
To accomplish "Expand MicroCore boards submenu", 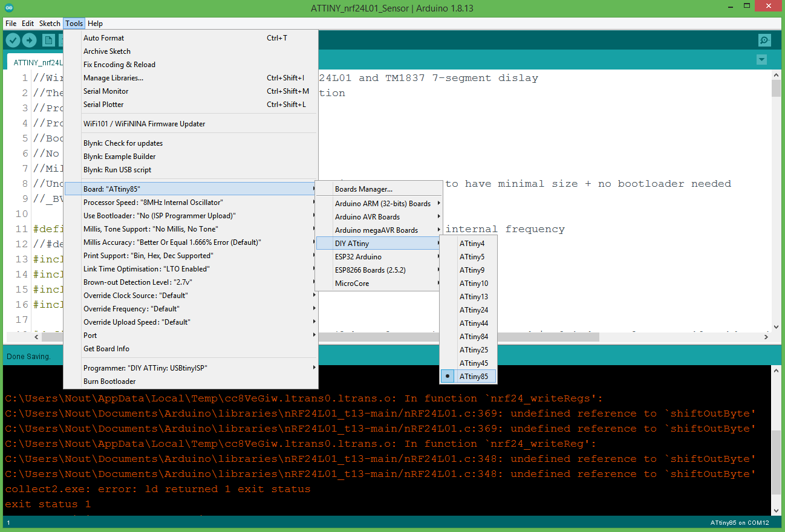I will (x=379, y=284).
